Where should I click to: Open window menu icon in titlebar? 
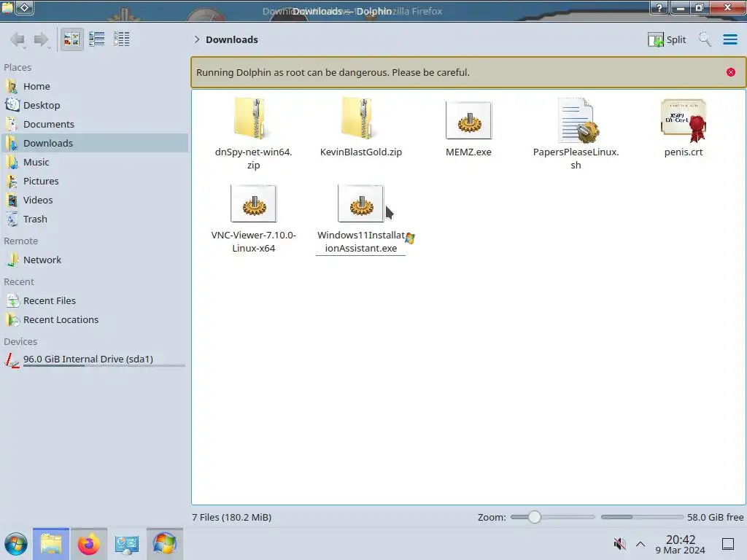click(7, 7)
